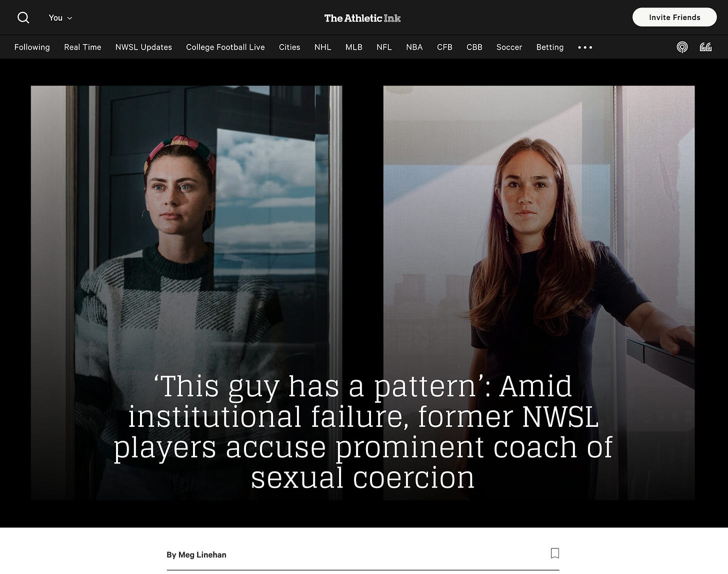Click the Invite Friends button
The width and height of the screenshot is (728, 574).
point(674,17)
